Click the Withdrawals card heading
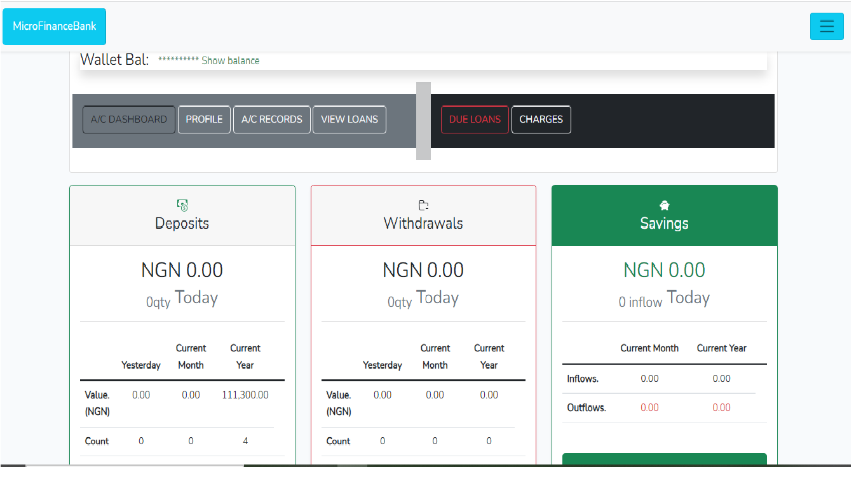 423,224
